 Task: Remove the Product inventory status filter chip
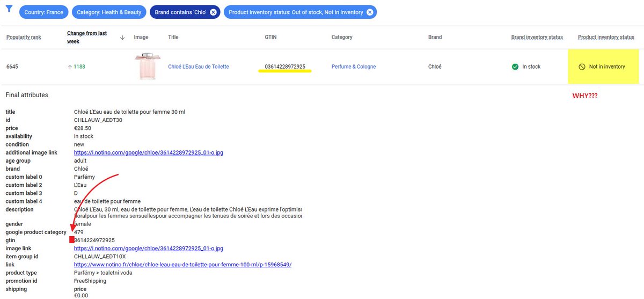coord(370,12)
